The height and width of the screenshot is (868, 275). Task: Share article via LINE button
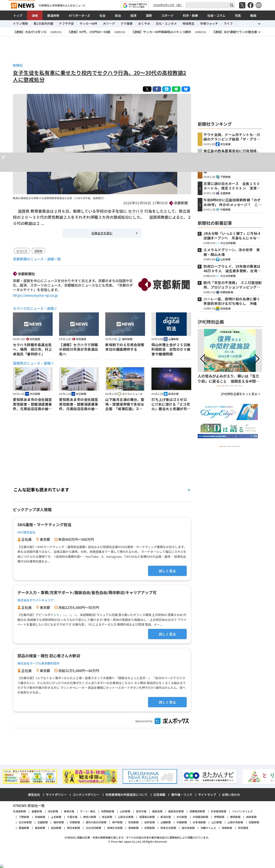coord(176,89)
